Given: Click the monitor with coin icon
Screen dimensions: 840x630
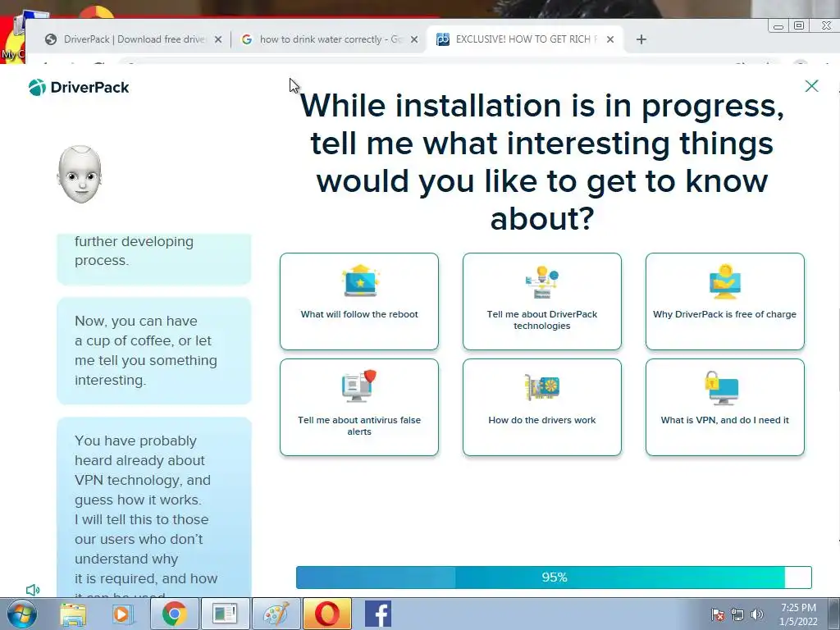Looking at the screenshot, I should 725,281.
